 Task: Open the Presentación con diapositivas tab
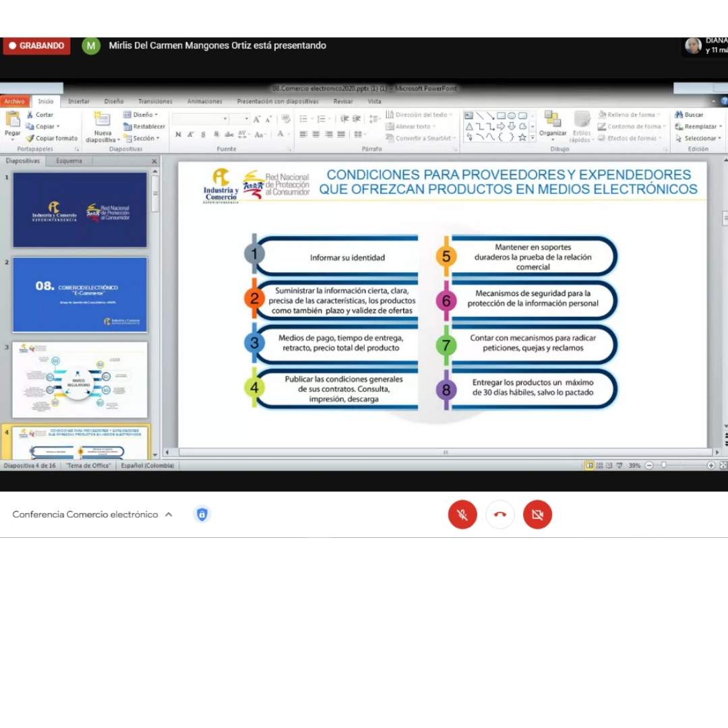point(278,101)
